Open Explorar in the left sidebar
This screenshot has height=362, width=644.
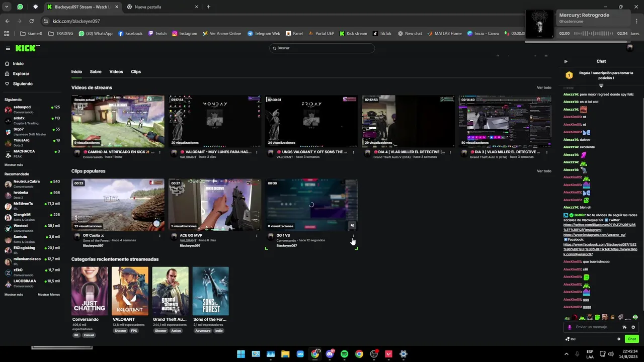21,74
